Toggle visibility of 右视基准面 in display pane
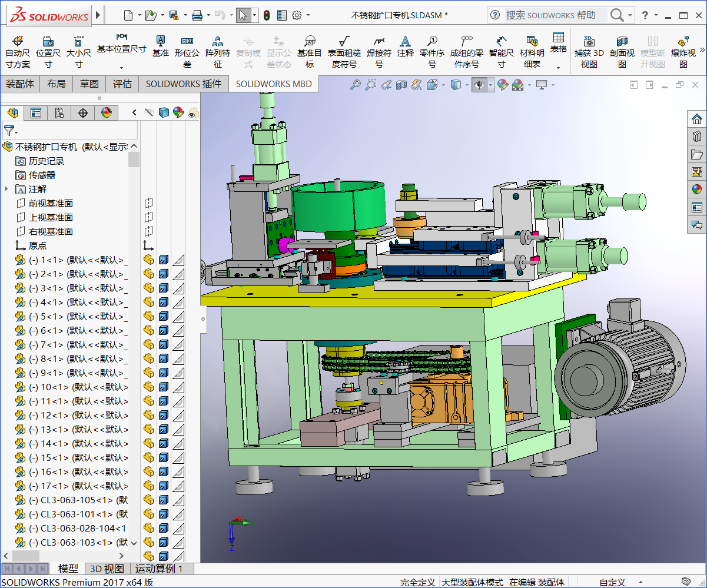 pos(148,231)
